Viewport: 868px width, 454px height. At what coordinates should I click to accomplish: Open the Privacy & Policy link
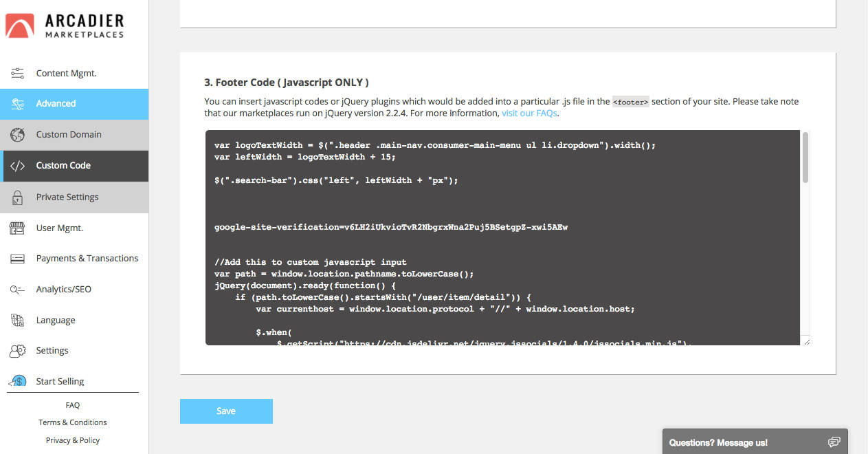coord(73,440)
